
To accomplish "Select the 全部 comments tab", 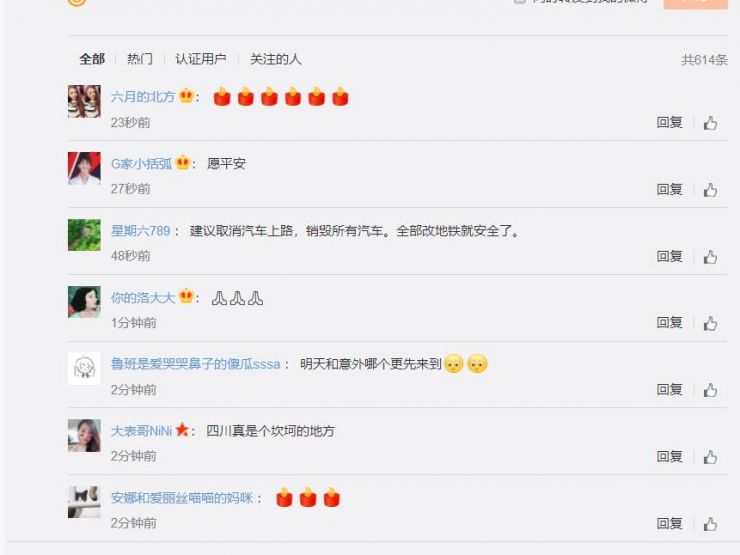I will pyautogui.click(x=92, y=59).
